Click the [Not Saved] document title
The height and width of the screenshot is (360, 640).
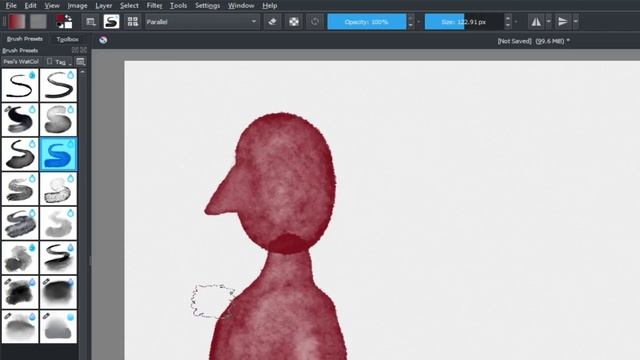(514, 41)
